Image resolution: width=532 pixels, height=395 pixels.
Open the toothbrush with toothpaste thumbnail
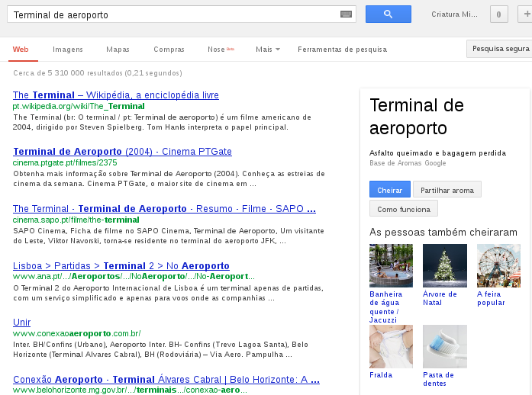point(445,346)
